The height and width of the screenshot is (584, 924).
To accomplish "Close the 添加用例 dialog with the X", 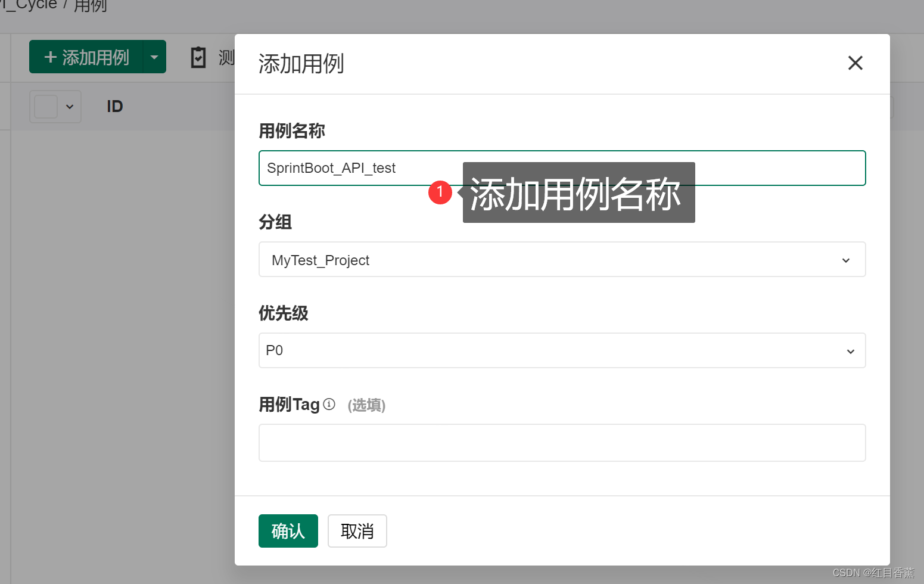I will (x=855, y=63).
